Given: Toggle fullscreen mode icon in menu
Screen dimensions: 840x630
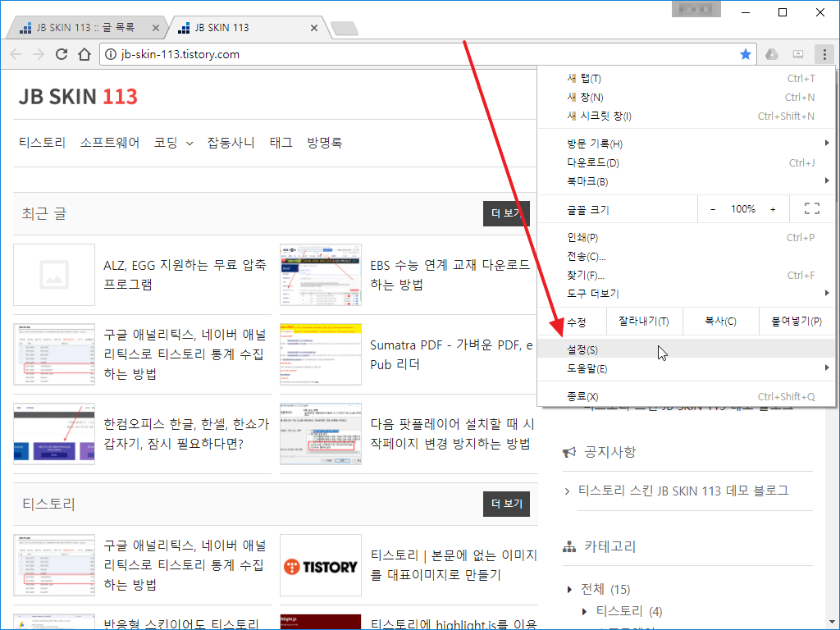Looking at the screenshot, I should [812, 209].
